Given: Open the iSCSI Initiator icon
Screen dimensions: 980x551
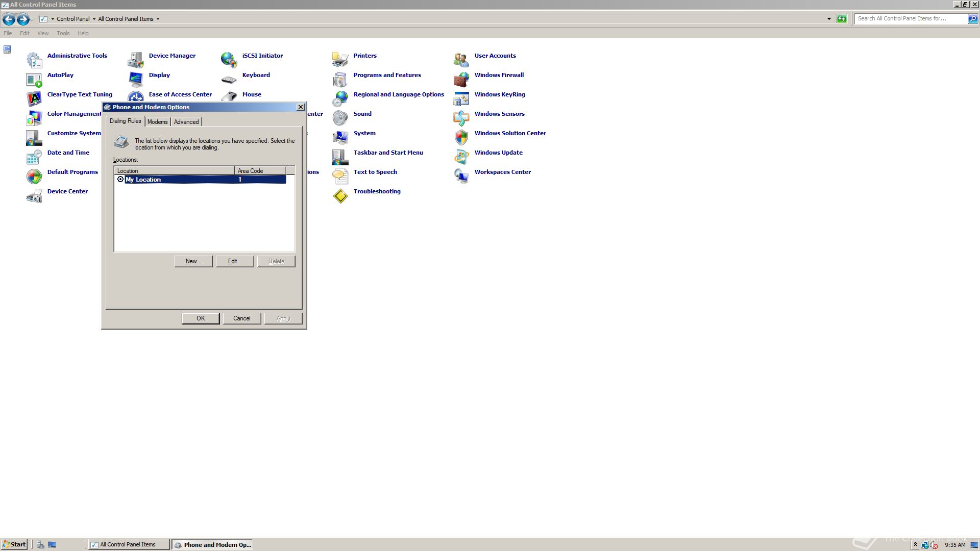Looking at the screenshot, I should click(229, 60).
